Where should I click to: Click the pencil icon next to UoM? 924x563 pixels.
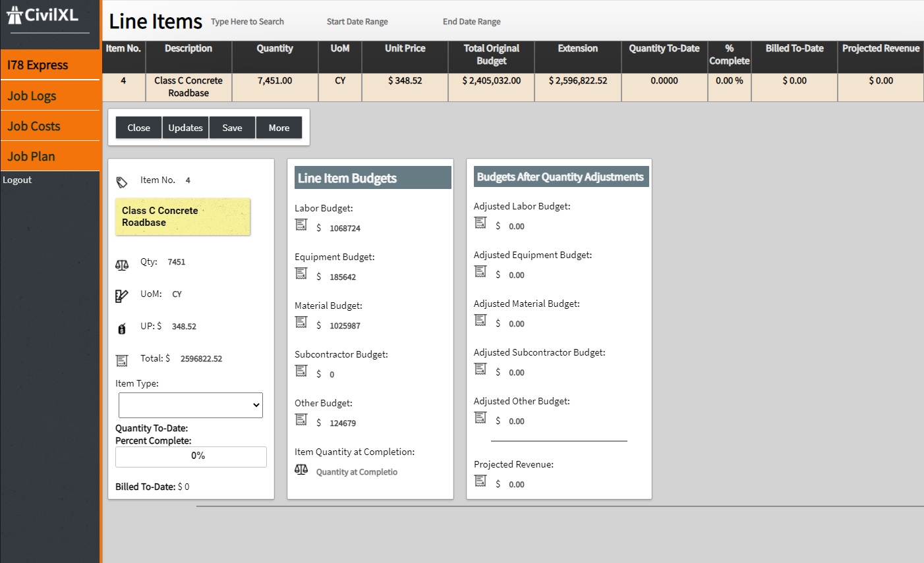[121, 296]
